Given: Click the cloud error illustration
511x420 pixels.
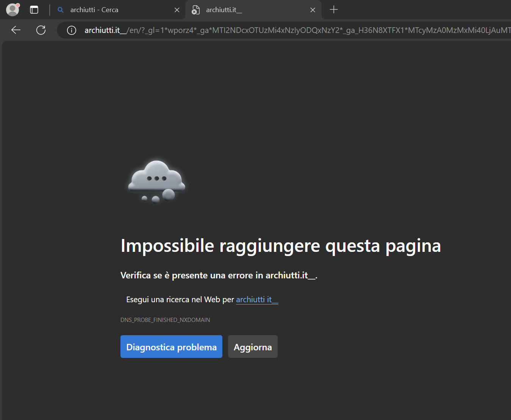Looking at the screenshot, I should tap(157, 182).
